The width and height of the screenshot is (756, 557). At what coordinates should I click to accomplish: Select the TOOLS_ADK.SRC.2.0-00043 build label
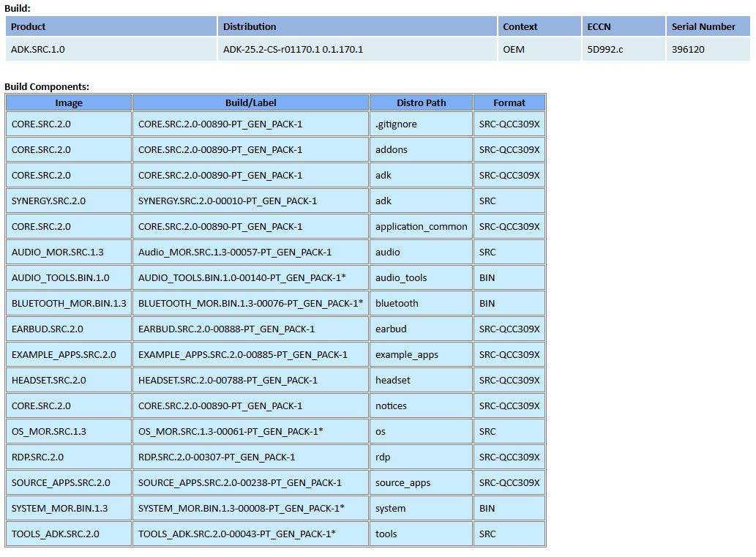pos(236,534)
